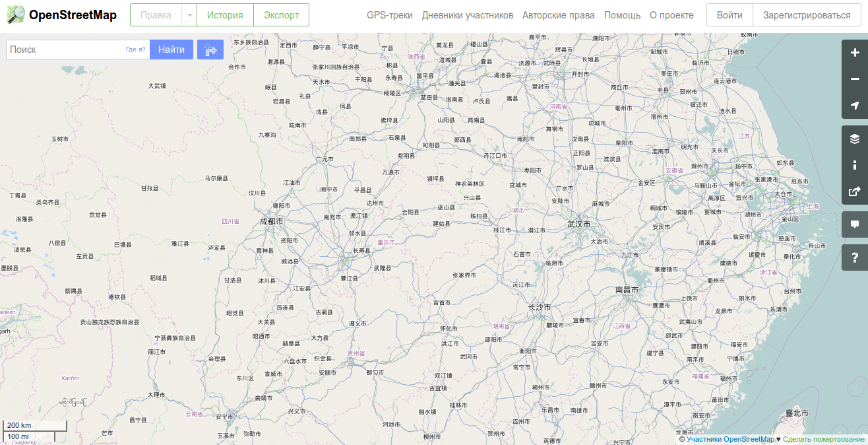This screenshot has height=445, width=868.
Task: Follow the Сделать пожертвование link
Action: pos(823,440)
